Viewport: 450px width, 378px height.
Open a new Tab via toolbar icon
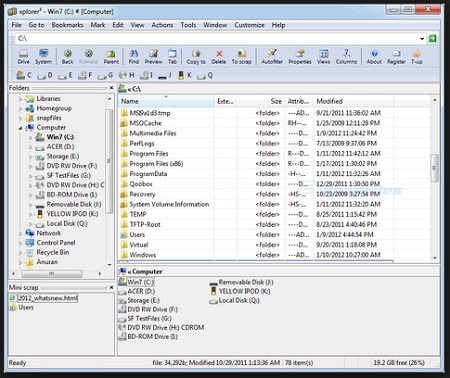click(172, 57)
